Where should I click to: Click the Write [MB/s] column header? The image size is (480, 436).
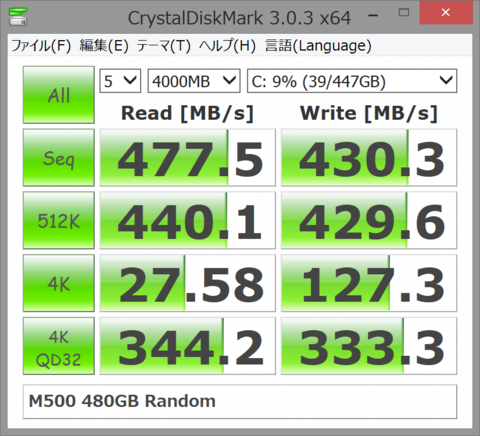pyautogui.click(x=369, y=113)
